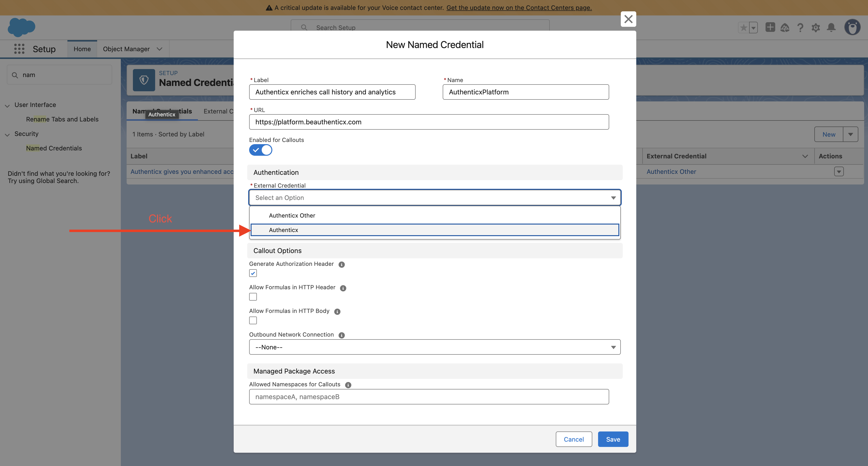Open the favorites list dropdown arrow
This screenshot has width=868, height=466.
coord(753,27)
